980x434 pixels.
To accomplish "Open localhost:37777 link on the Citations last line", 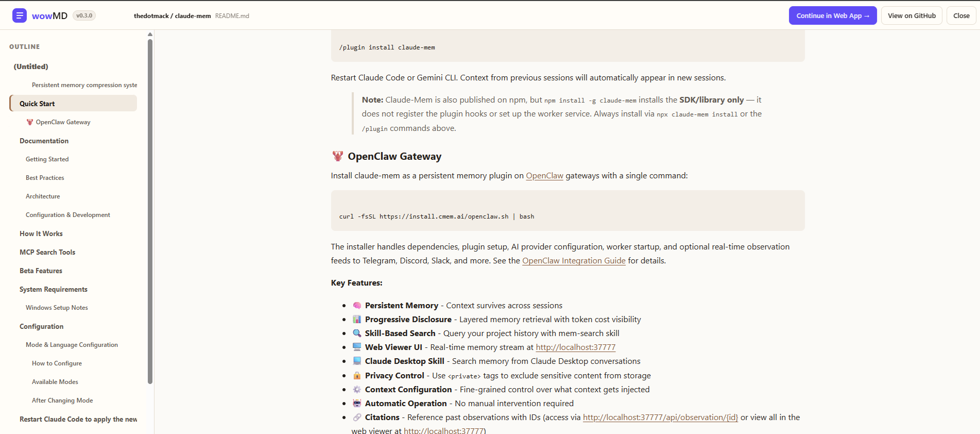I will pos(443,431).
